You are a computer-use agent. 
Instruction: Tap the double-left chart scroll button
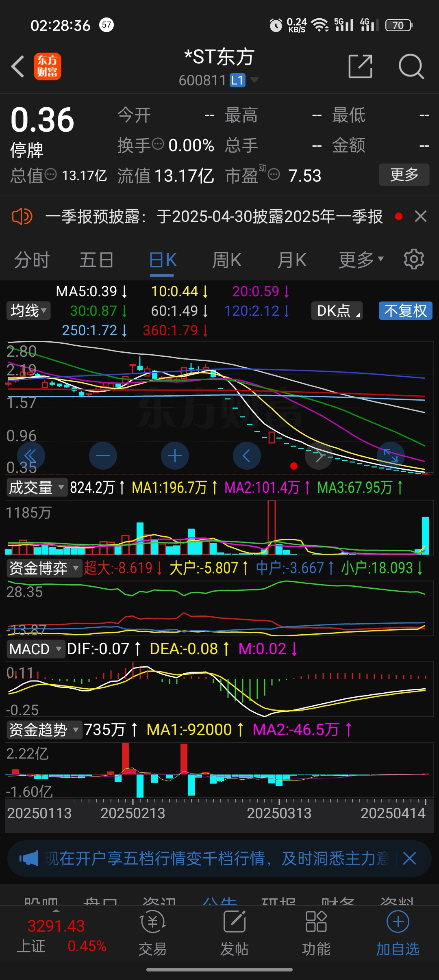click(31, 456)
